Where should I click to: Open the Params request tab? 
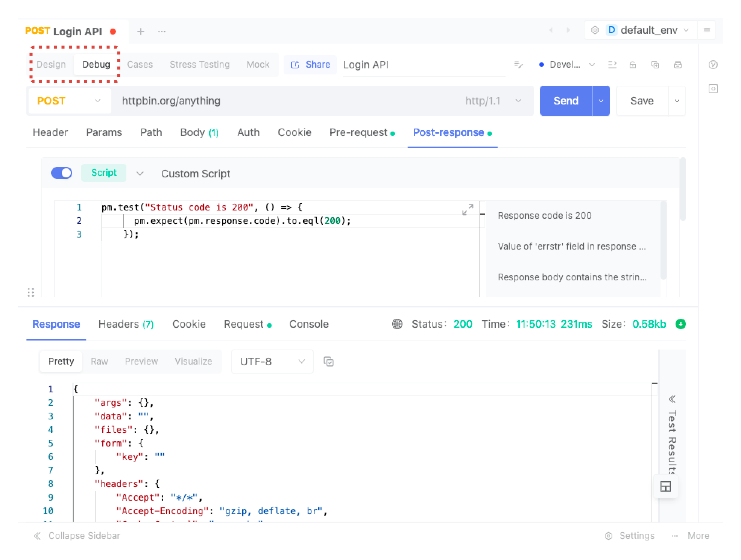coord(104,133)
